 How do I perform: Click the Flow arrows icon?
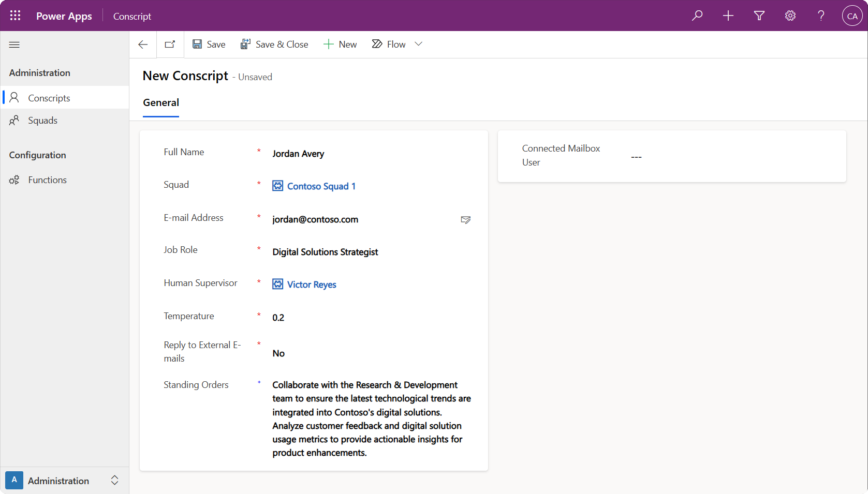[377, 44]
